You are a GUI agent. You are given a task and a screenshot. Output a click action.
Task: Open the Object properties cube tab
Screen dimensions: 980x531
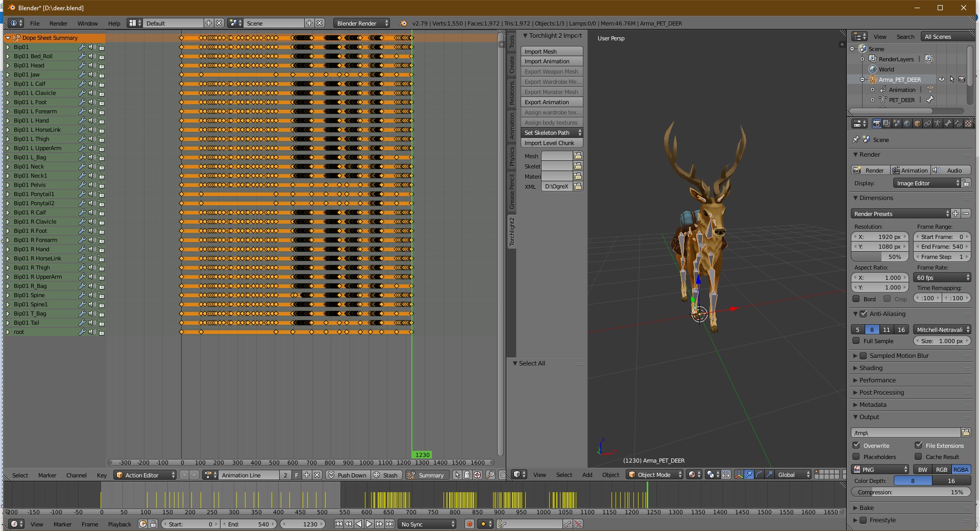pyautogui.click(x=917, y=124)
